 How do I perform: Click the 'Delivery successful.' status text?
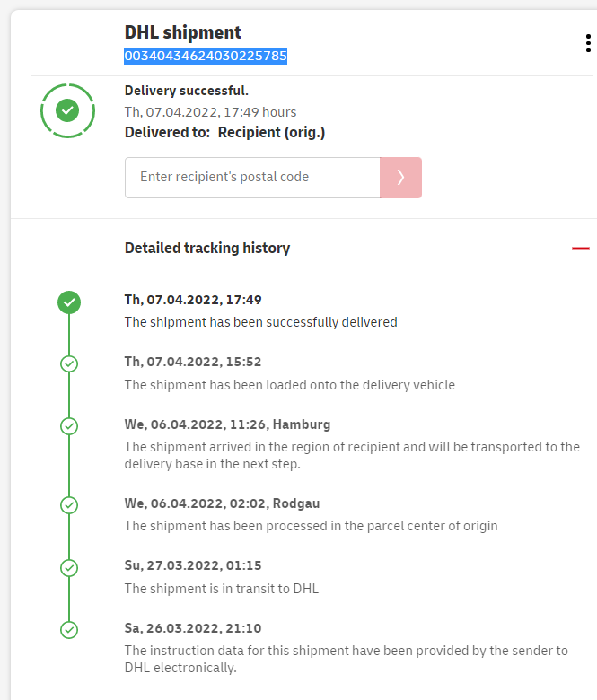pyautogui.click(x=187, y=91)
